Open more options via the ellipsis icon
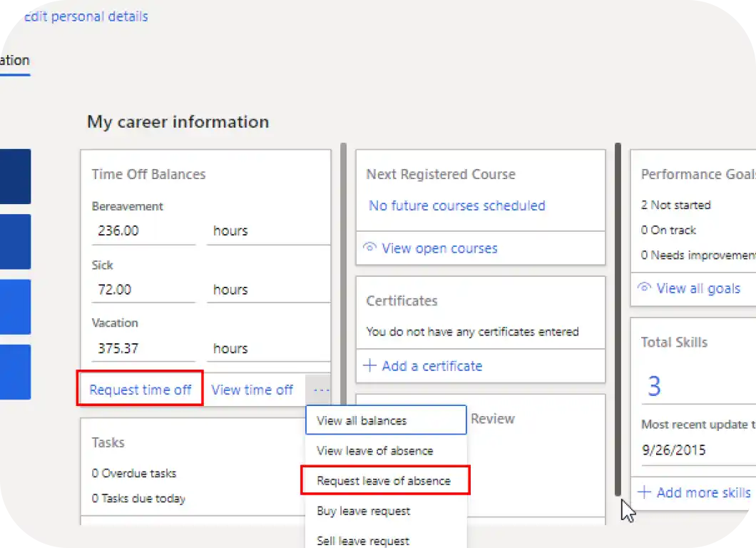This screenshot has width=756, height=548. (x=320, y=390)
